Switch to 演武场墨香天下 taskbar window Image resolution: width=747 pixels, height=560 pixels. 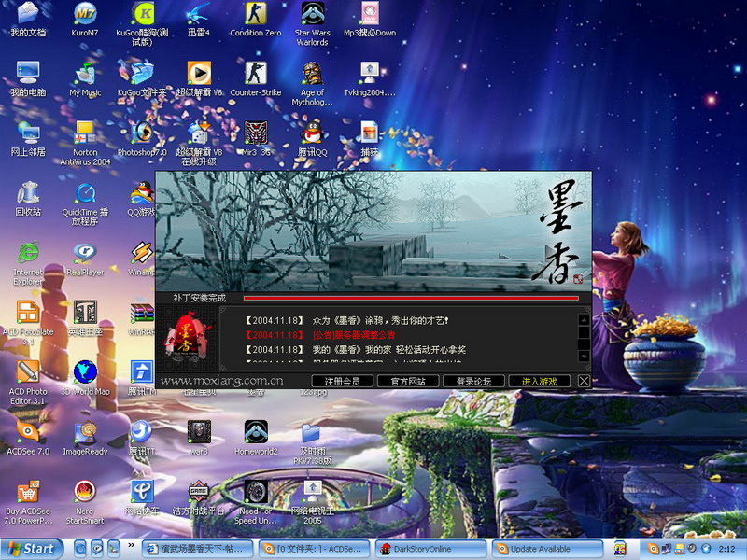[198, 549]
